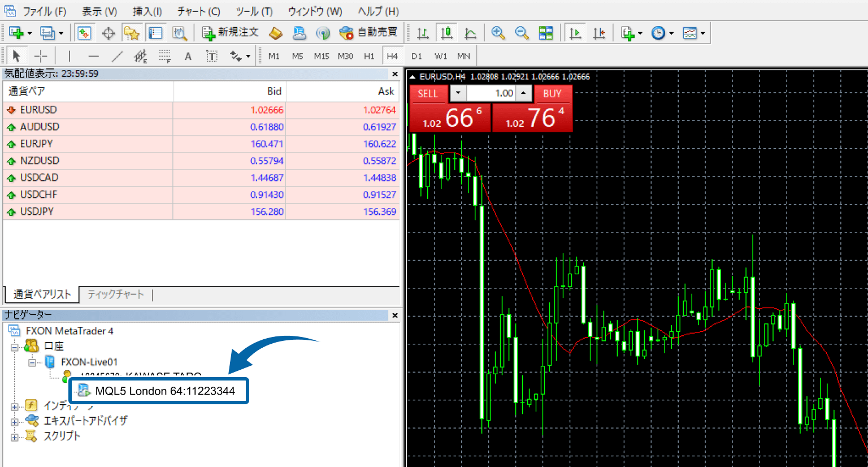Image resolution: width=868 pixels, height=467 pixels.
Task: Select the USDJPY row in market watch
Action: point(201,212)
